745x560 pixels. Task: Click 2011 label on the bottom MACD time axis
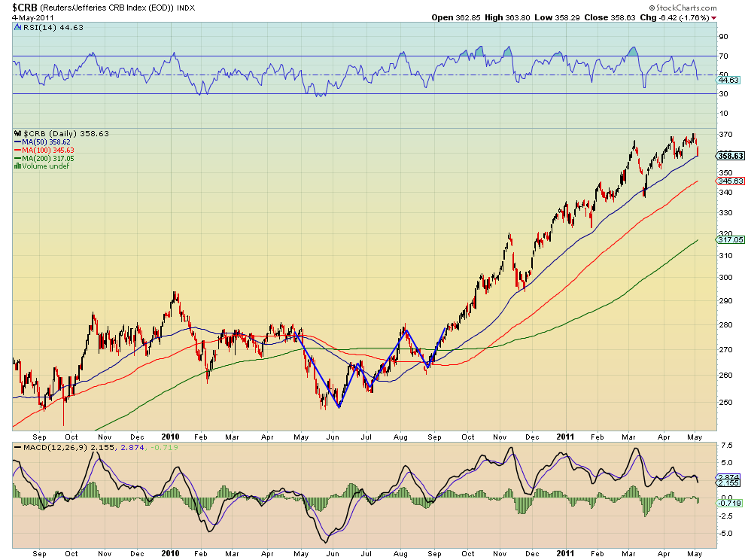[x=565, y=553]
